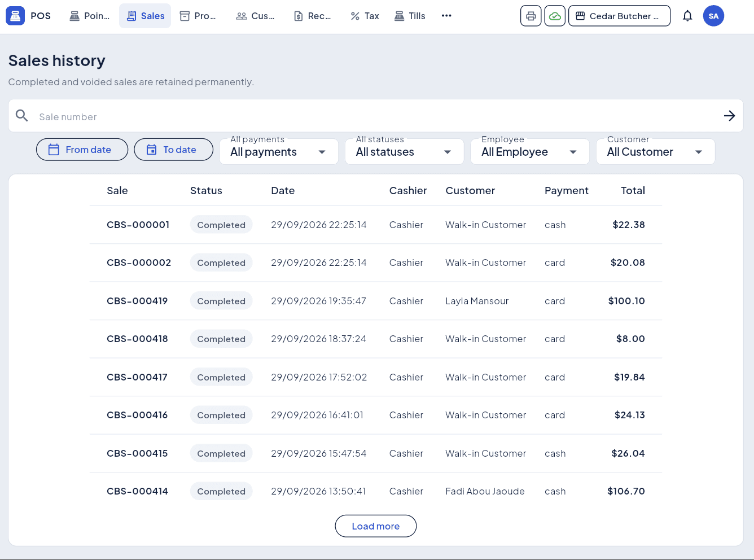Click Completed status badge of CBS-000419
This screenshot has height=560, width=754.
[x=221, y=301]
